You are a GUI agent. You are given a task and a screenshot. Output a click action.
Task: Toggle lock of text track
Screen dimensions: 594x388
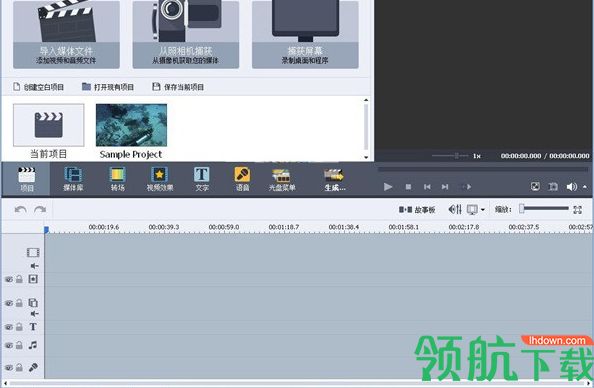pyautogui.click(x=19, y=327)
